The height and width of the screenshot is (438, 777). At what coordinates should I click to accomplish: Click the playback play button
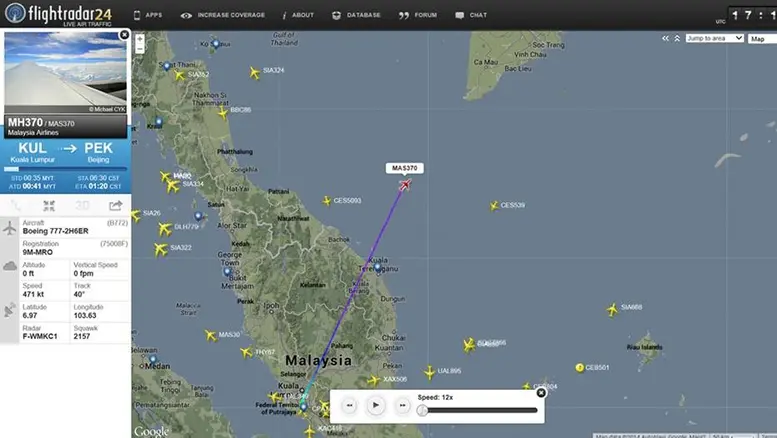376,405
